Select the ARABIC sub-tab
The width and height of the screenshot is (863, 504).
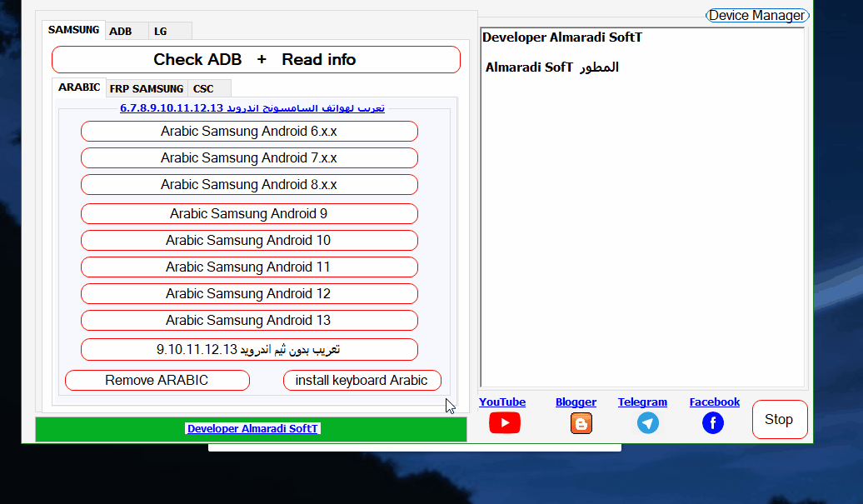(x=79, y=87)
